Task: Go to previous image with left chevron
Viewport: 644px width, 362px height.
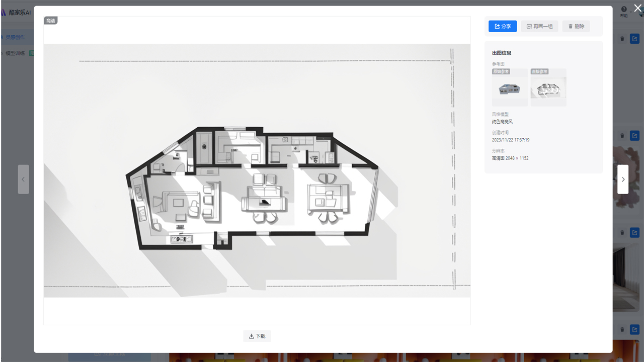Action: [23, 179]
